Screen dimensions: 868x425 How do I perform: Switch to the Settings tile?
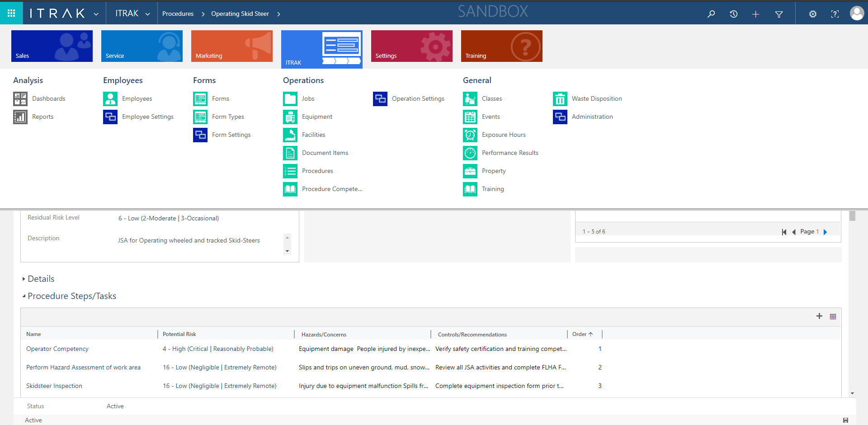pos(411,46)
